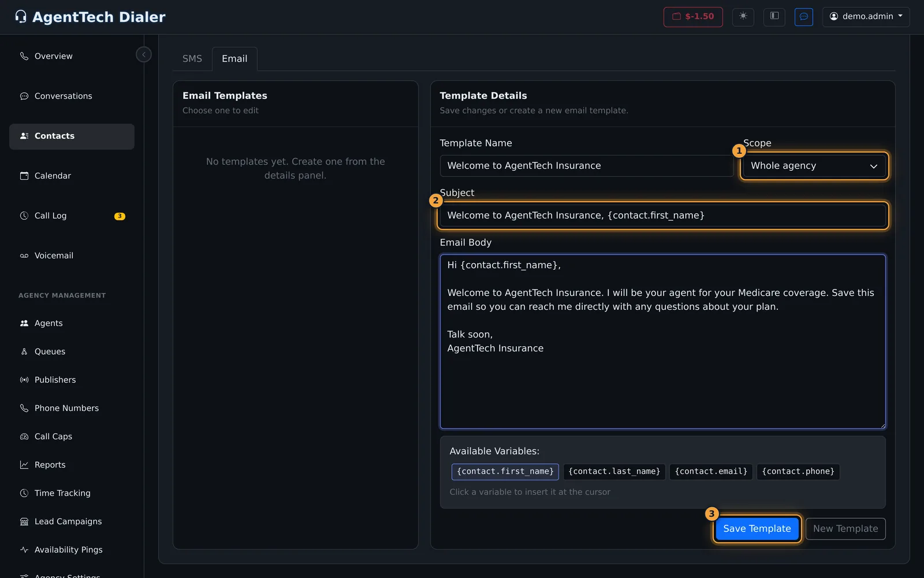
Task: Select the Email templates tab
Action: point(234,59)
